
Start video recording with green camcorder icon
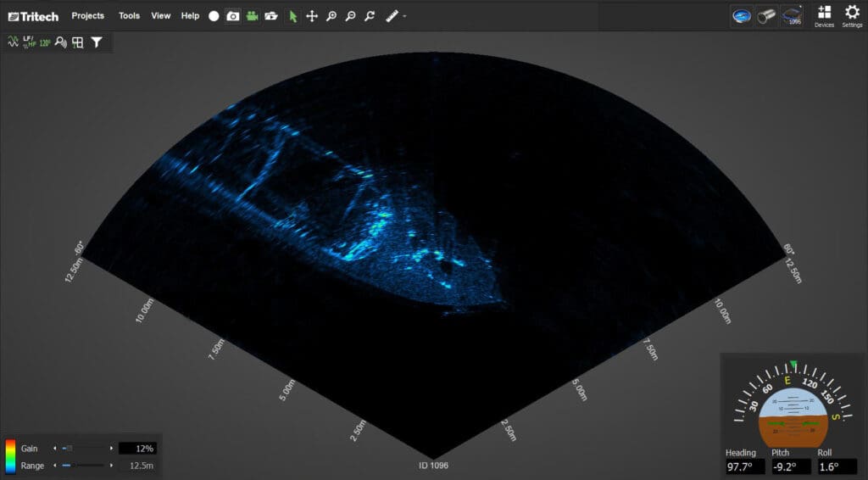[252, 16]
